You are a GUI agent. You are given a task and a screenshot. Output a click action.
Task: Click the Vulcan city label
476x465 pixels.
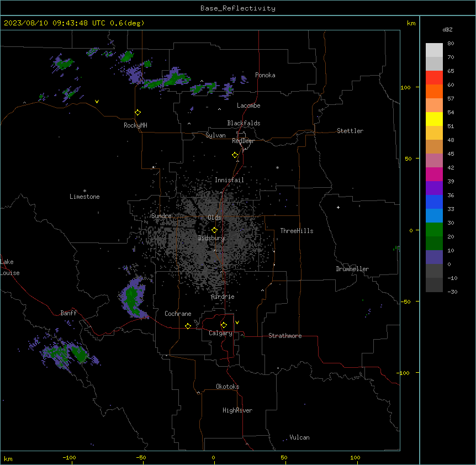(x=299, y=437)
